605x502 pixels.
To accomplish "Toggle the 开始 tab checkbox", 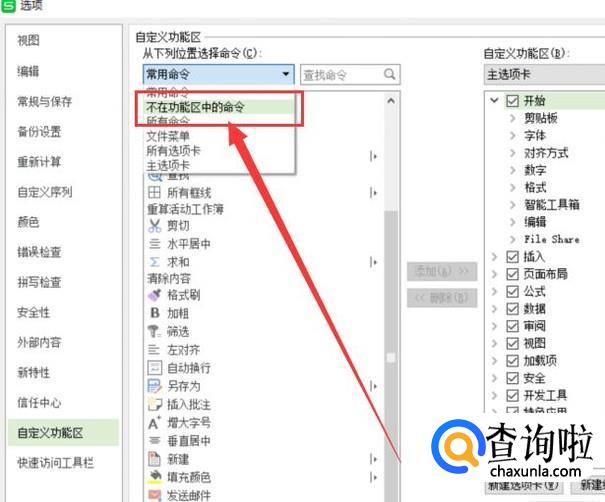I will point(512,101).
